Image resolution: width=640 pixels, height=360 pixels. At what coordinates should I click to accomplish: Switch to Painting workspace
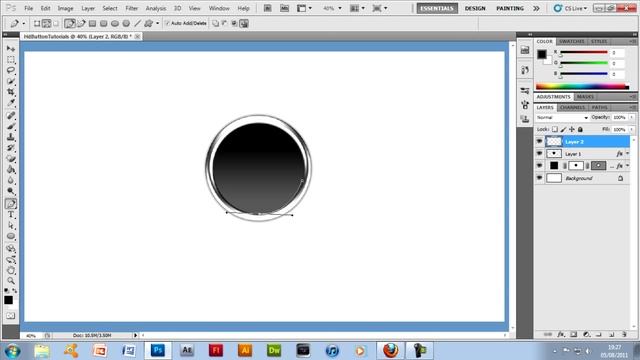tap(510, 8)
